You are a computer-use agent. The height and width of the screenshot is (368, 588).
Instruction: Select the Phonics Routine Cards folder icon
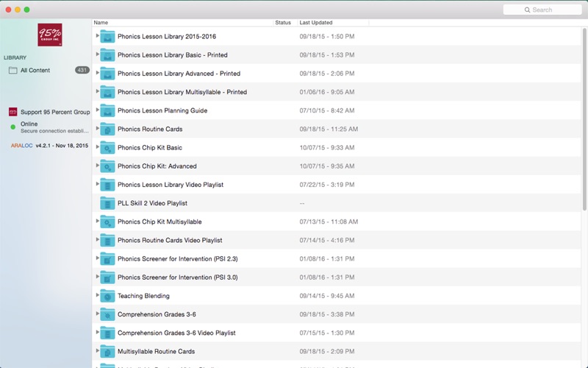107,130
